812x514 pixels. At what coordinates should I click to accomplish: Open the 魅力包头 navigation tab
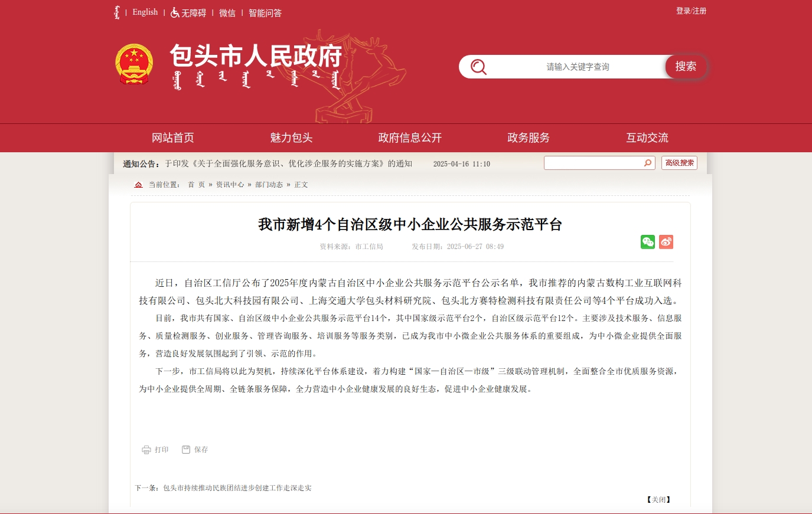coord(291,138)
